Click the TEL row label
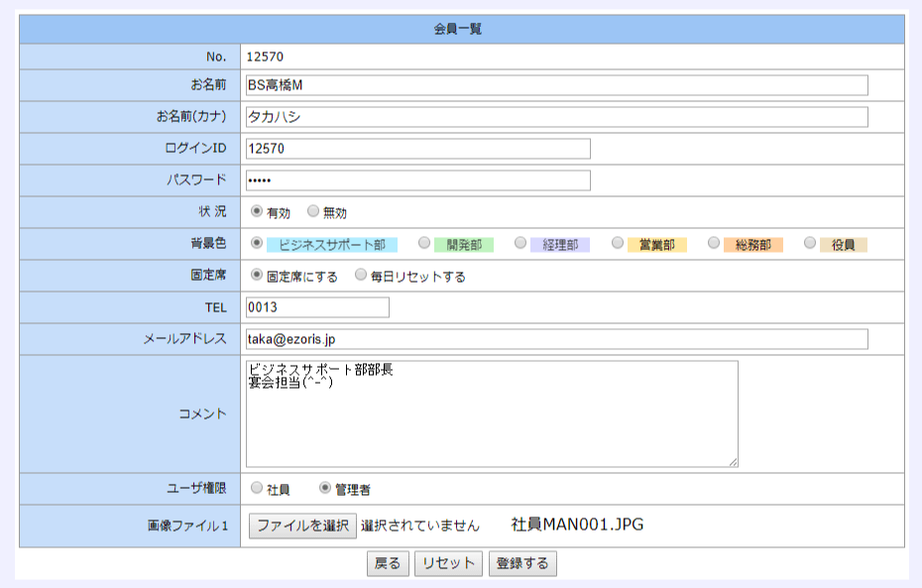922x588 pixels. click(216, 307)
